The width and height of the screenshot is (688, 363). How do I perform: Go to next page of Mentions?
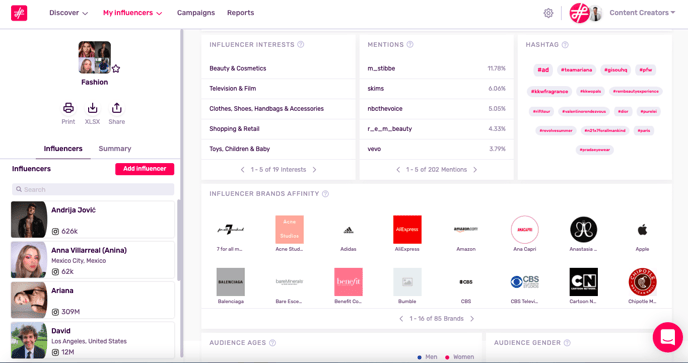coord(475,169)
